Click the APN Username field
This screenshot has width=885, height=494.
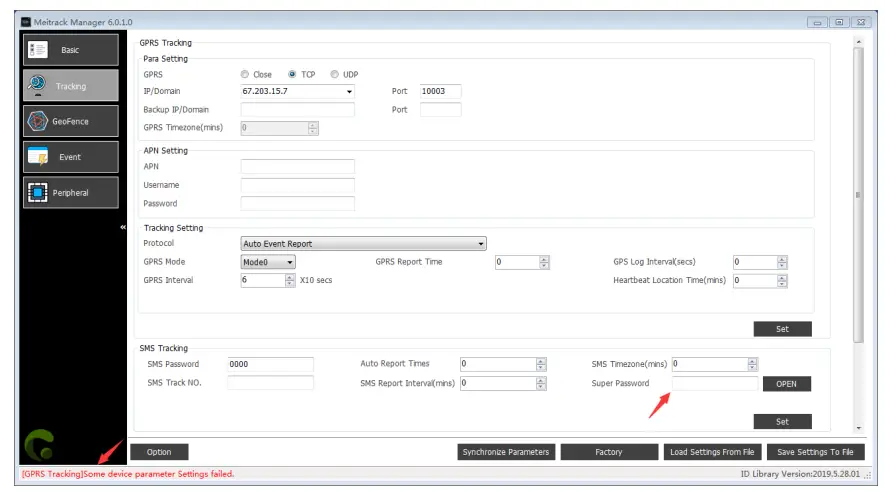pyautogui.click(x=297, y=185)
